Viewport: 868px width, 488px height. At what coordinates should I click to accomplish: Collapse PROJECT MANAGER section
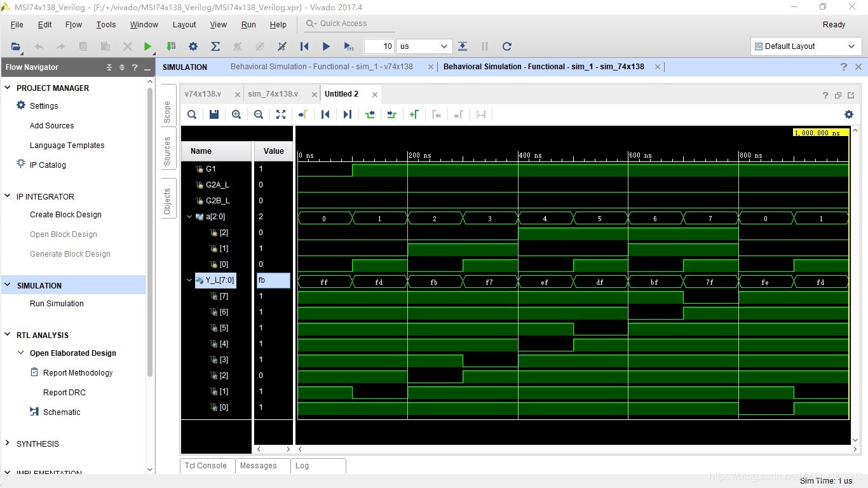pos(8,88)
